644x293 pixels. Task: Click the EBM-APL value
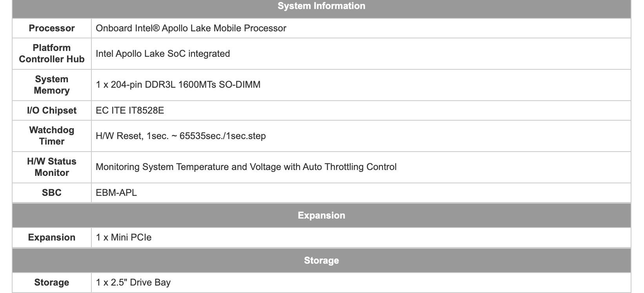[x=116, y=193]
